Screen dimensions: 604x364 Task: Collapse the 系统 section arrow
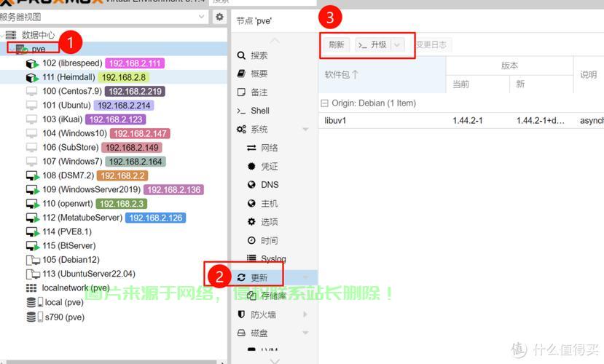pos(306,130)
